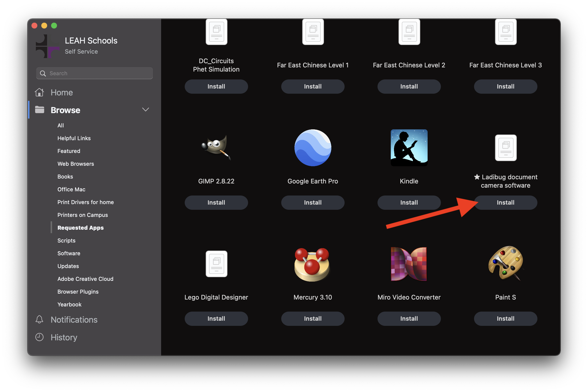Screen dimensions: 588x392
Task: Open the Far East Chinese Level 2 icon
Action: coord(409,32)
